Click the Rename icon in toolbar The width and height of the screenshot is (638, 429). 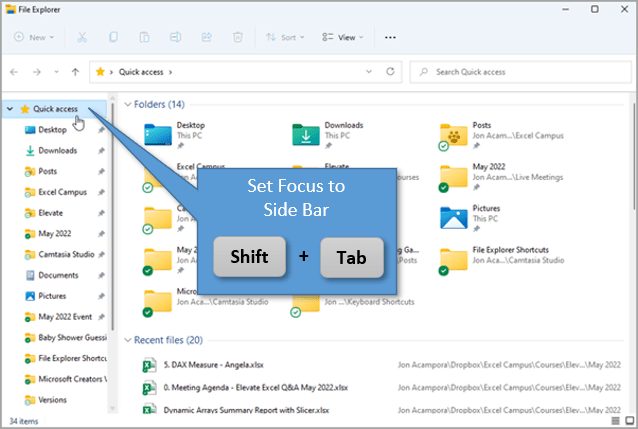[x=176, y=37]
